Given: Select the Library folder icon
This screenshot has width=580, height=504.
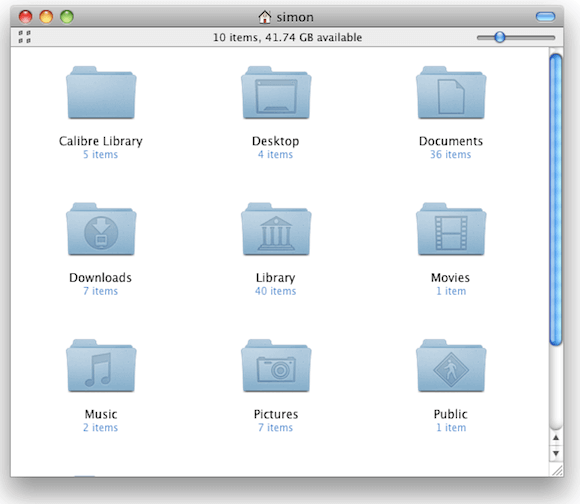Looking at the screenshot, I should [x=276, y=229].
